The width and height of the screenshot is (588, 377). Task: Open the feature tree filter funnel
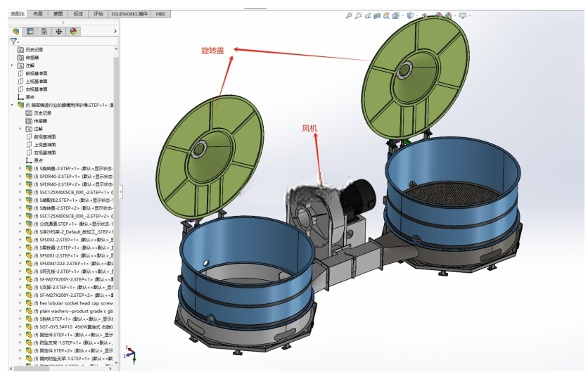tap(14, 41)
